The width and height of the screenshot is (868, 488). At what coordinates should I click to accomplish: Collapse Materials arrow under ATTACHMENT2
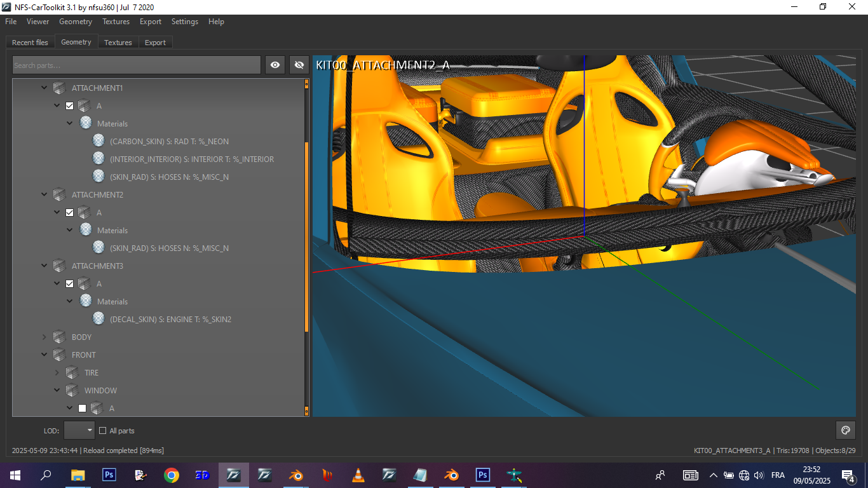coord(69,230)
